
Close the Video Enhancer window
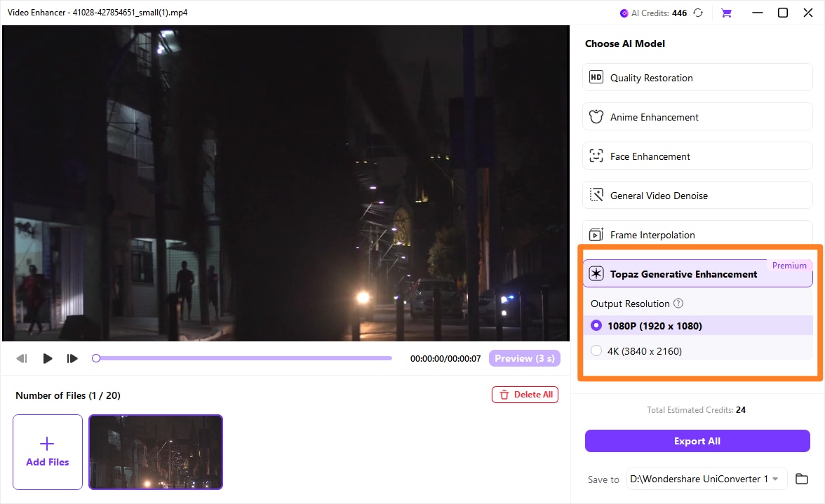[808, 13]
